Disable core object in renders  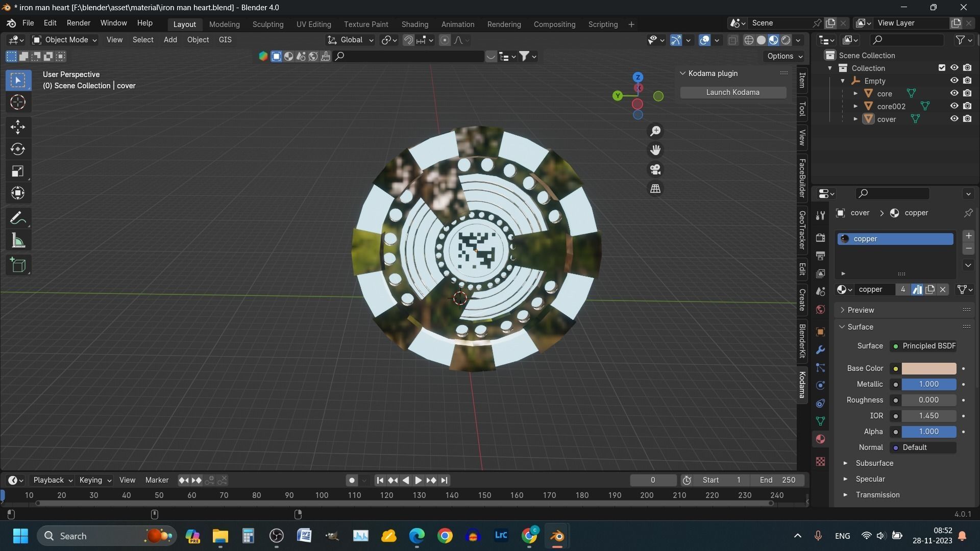967,93
